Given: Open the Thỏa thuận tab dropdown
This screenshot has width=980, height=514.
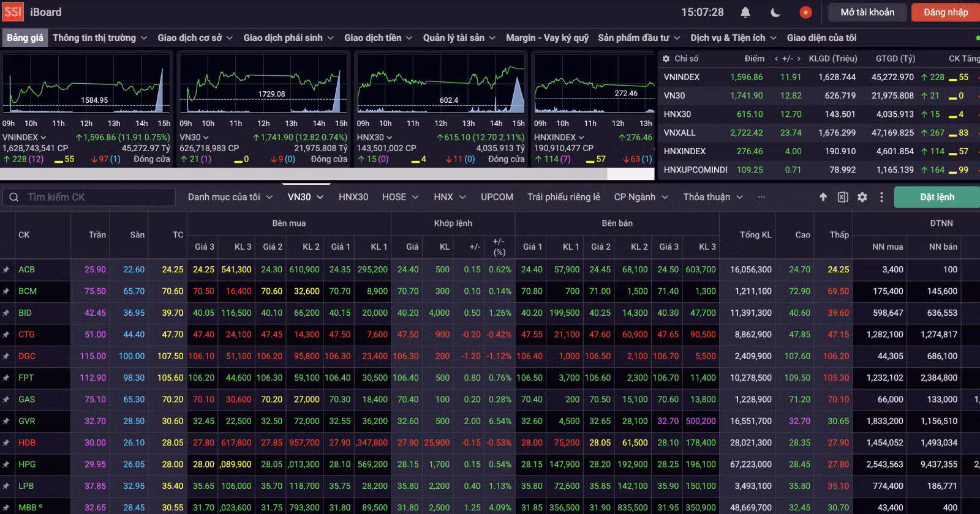Looking at the screenshot, I should (x=713, y=197).
